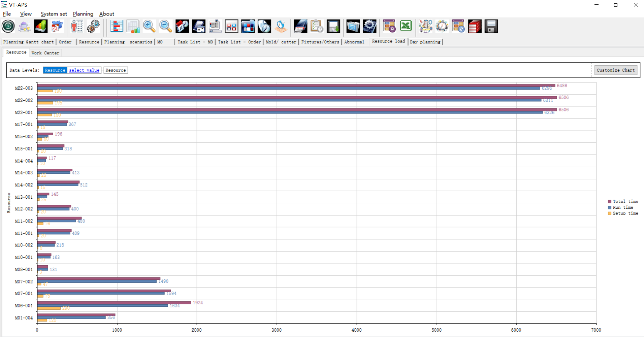Click the floppy disk save icon
The width and height of the screenshot is (644, 337).
491,26
